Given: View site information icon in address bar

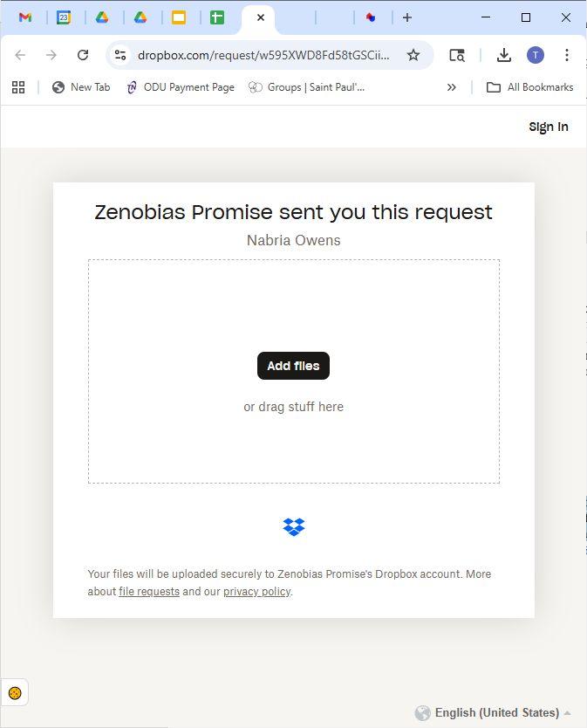Looking at the screenshot, I should point(120,55).
